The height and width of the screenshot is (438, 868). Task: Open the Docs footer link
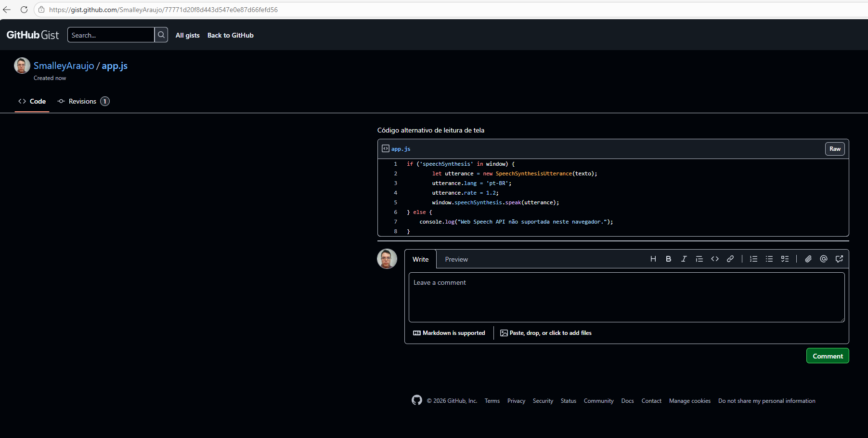coord(628,401)
